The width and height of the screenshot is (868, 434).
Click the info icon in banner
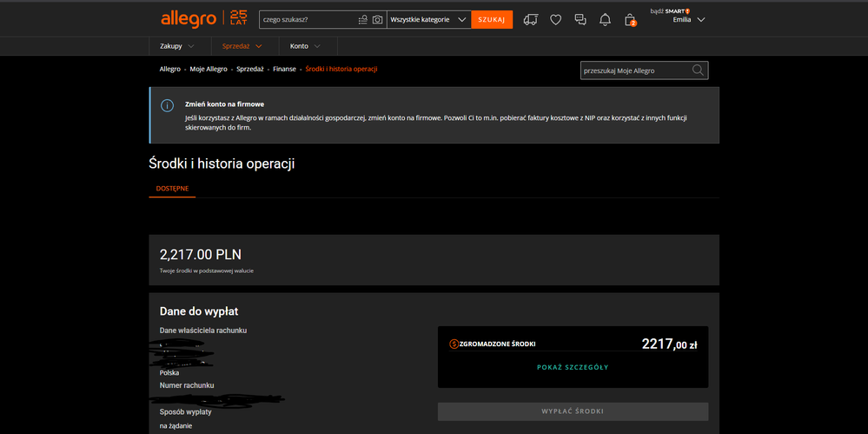167,105
